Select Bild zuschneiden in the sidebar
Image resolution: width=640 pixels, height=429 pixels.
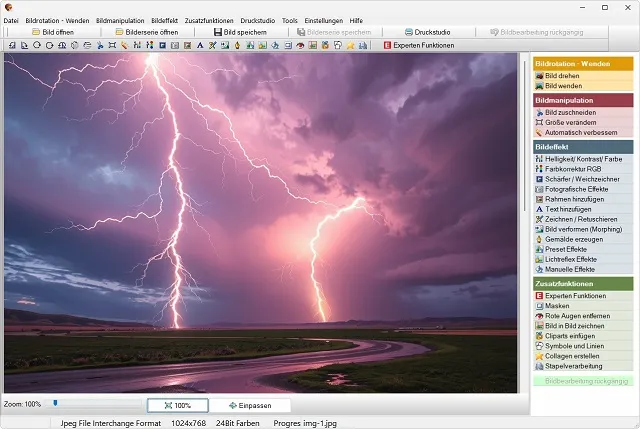coord(570,112)
